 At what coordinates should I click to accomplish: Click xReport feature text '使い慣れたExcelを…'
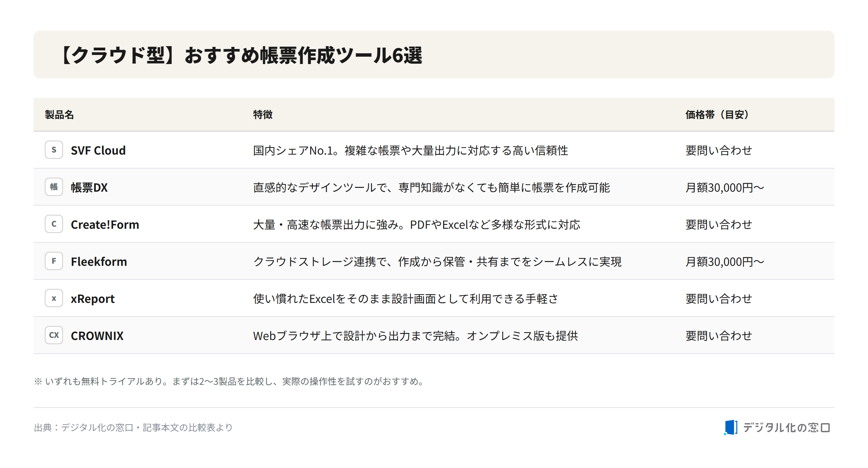point(406,299)
